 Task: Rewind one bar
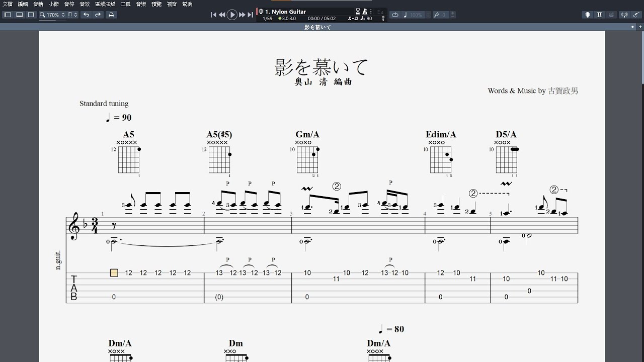222,15
